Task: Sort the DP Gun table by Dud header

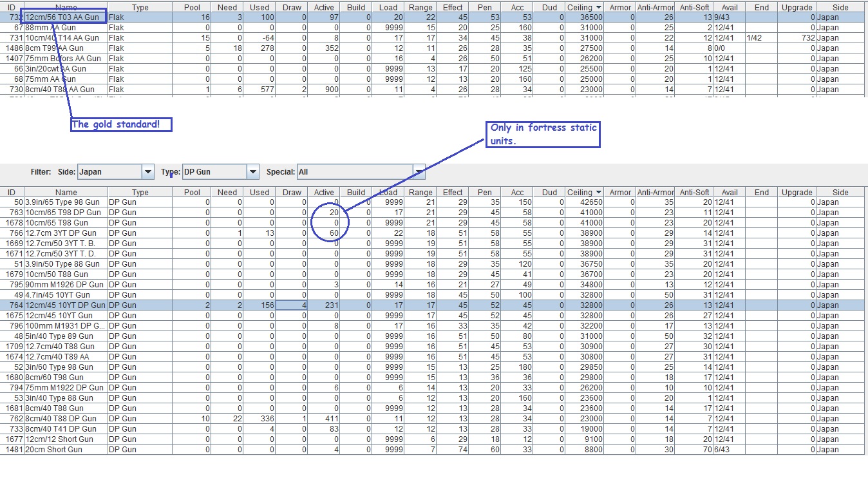Action: [x=549, y=192]
